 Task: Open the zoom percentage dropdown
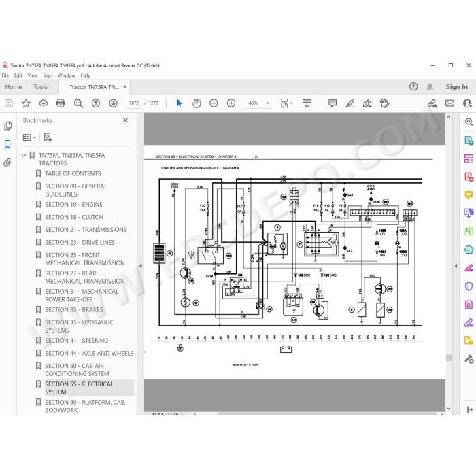pyautogui.click(x=267, y=103)
